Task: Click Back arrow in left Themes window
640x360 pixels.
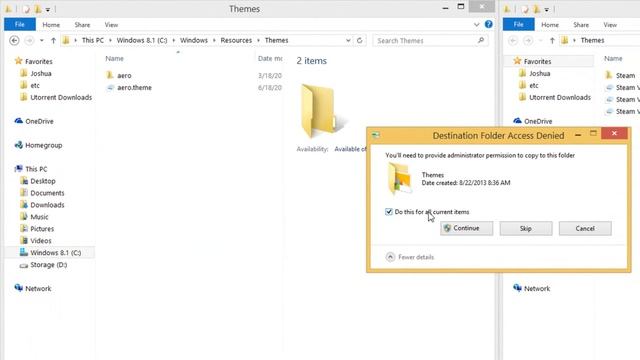Action: (14, 40)
